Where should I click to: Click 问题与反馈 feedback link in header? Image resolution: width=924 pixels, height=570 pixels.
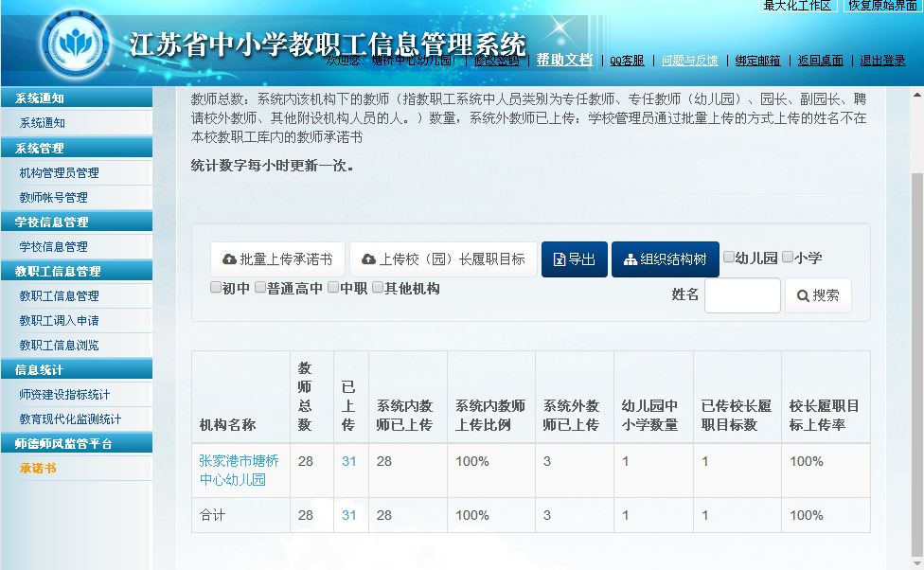coord(688,59)
